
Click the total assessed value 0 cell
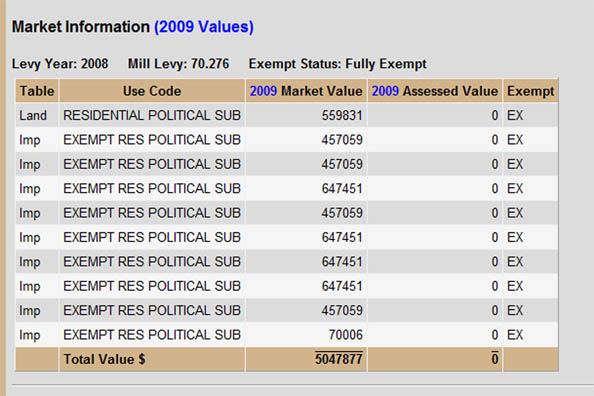(x=495, y=358)
